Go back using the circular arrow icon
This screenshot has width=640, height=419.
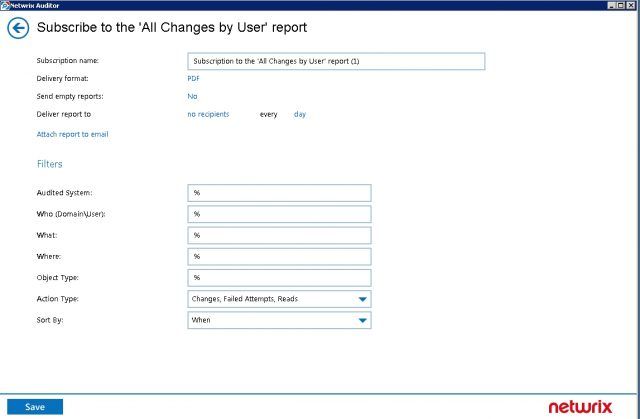point(18,28)
